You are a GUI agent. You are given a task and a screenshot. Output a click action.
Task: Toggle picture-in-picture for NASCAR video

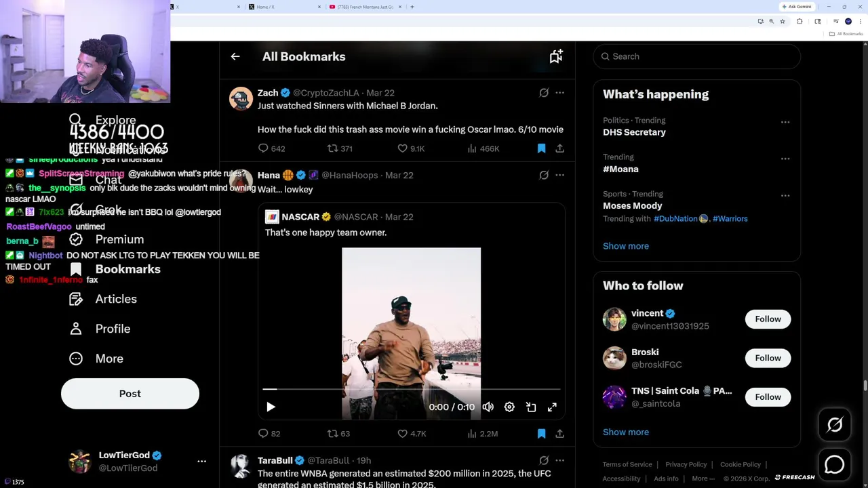[531, 407]
